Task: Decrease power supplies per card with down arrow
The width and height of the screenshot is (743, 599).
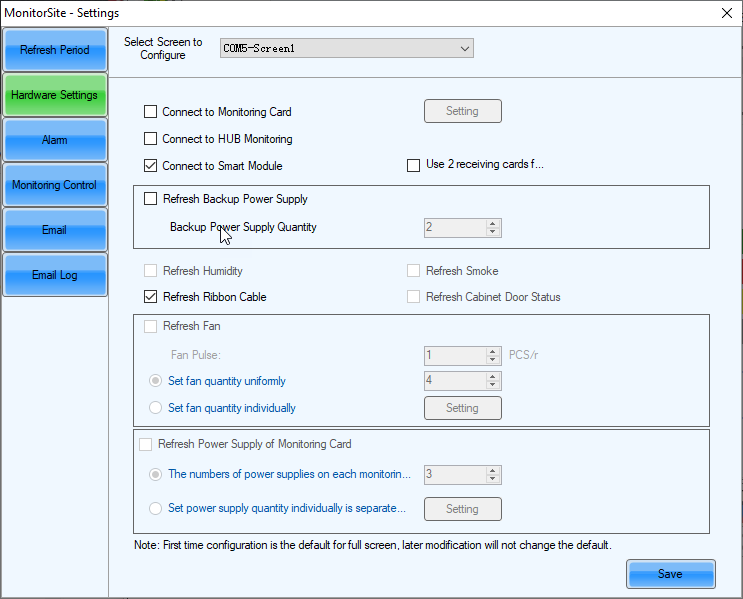Action: 493,479
